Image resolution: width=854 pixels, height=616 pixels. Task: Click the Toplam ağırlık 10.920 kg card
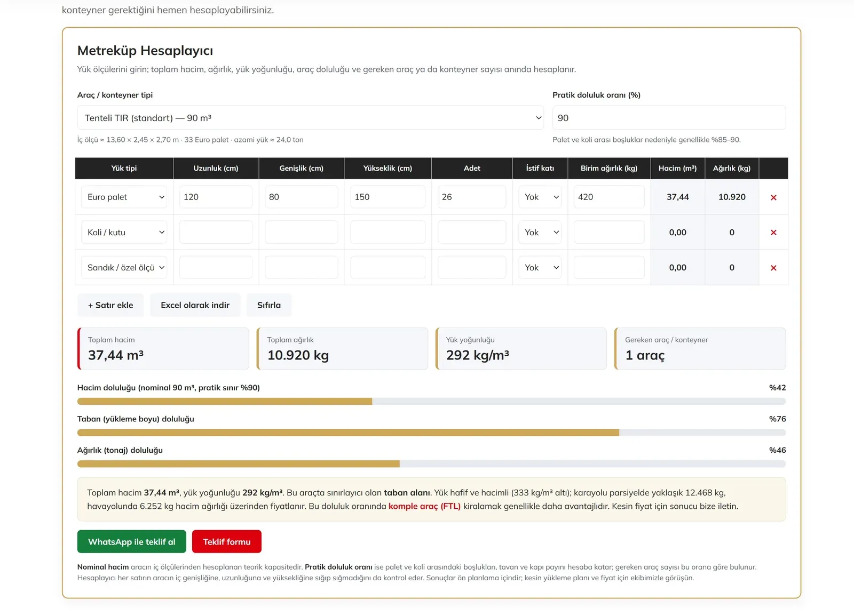click(342, 349)
